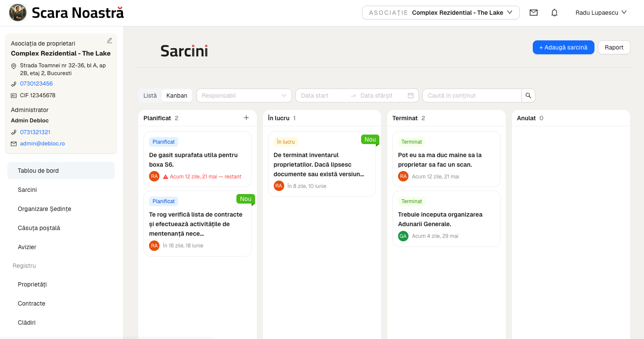Click the Raport button

coord(614,47)
